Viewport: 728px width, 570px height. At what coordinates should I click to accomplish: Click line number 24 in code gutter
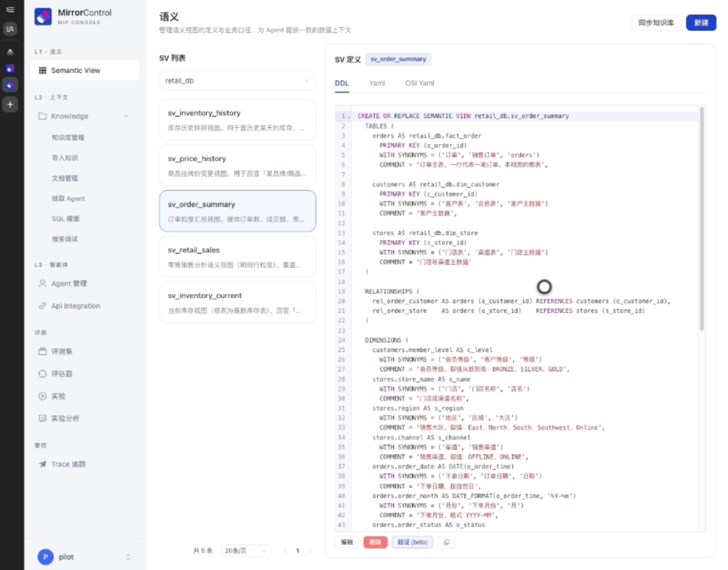[342, 341]
